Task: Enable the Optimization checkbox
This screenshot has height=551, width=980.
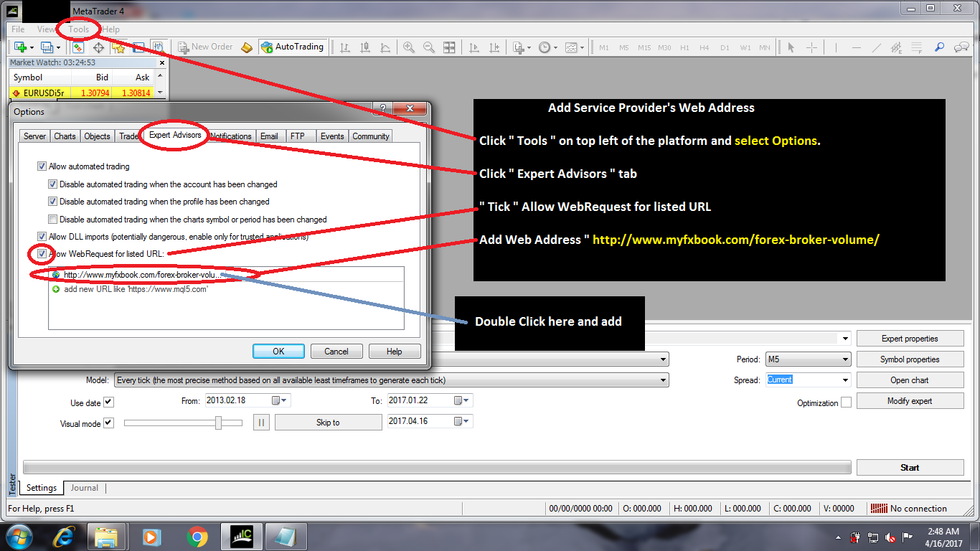Action: [x=846, y=402]
